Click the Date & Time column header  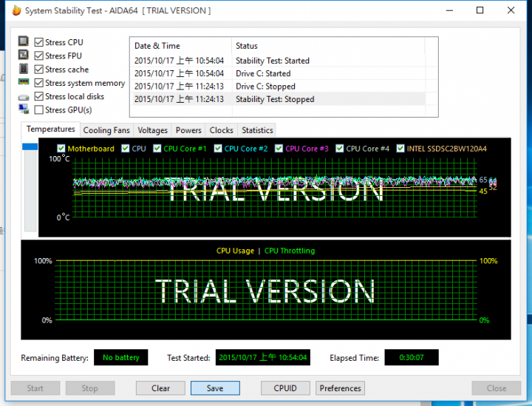pos(181,46)
